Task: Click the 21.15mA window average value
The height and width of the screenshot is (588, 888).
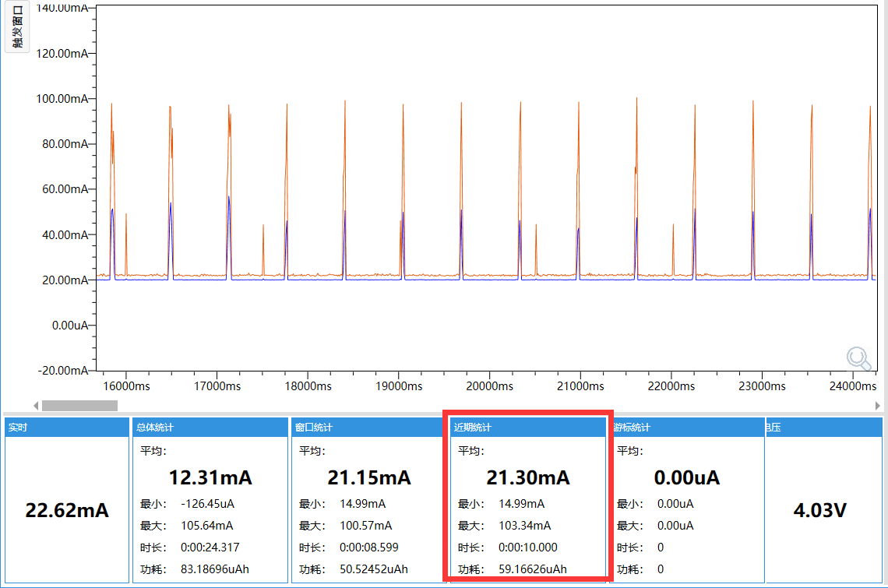Action: (x=369, y=477)
